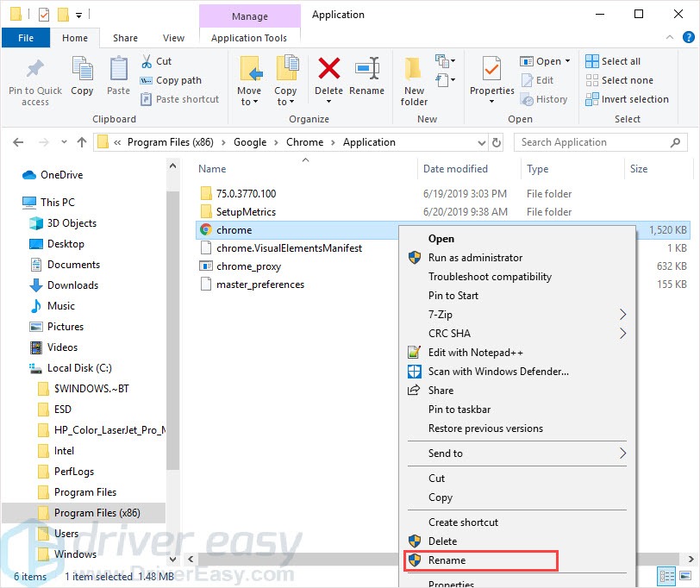
Task: Sort by Date modified column header
Action: pyautogui.click(x=455, y=169)
